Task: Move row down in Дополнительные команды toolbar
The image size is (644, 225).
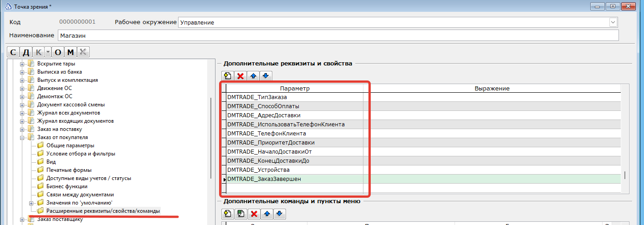Action: point(280,213)
